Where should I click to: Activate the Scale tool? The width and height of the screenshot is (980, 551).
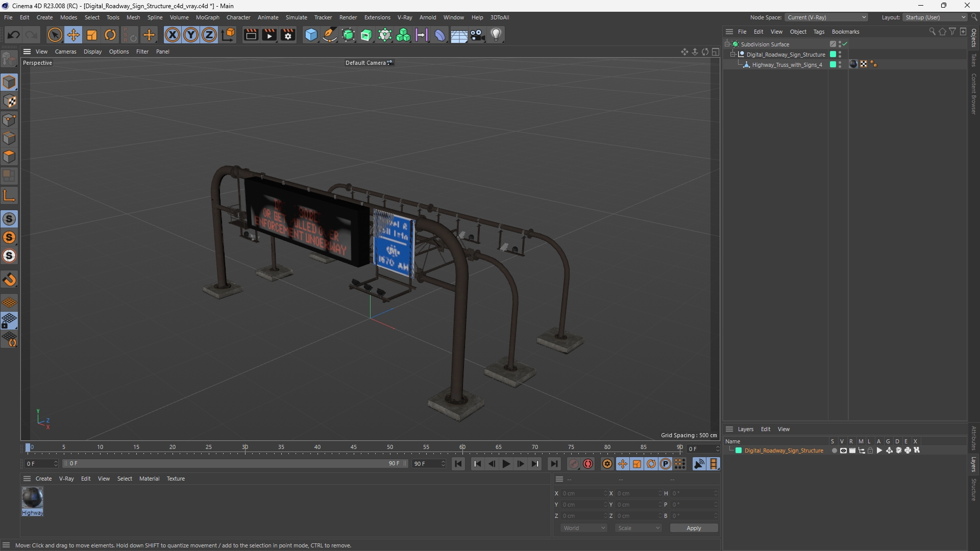[92, 35]
